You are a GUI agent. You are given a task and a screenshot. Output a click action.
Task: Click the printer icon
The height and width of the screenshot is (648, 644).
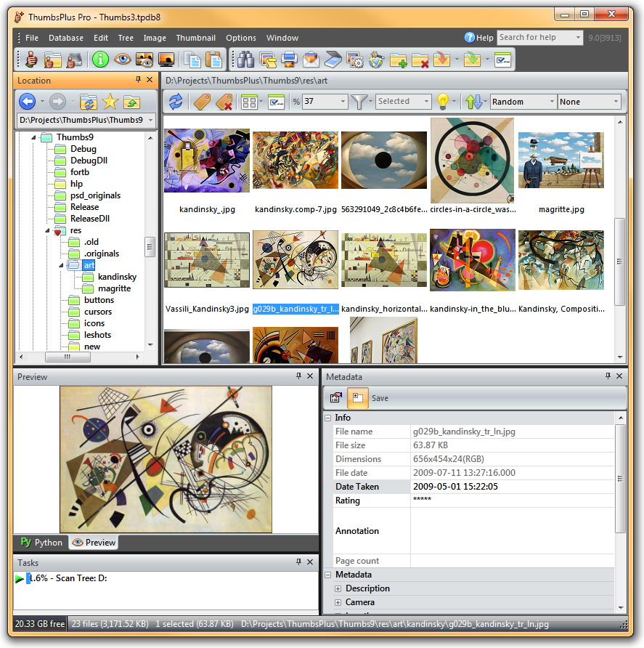click(x=290, y=60)
